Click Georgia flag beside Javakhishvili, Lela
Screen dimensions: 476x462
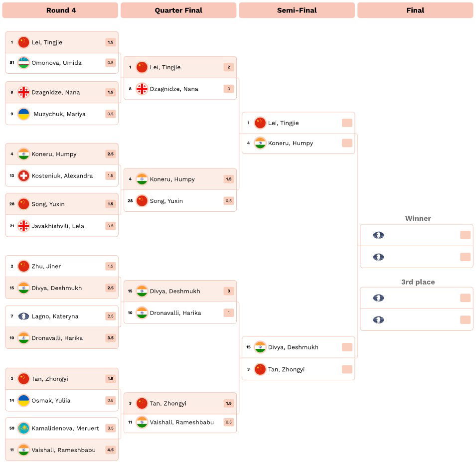coord(23,226)
